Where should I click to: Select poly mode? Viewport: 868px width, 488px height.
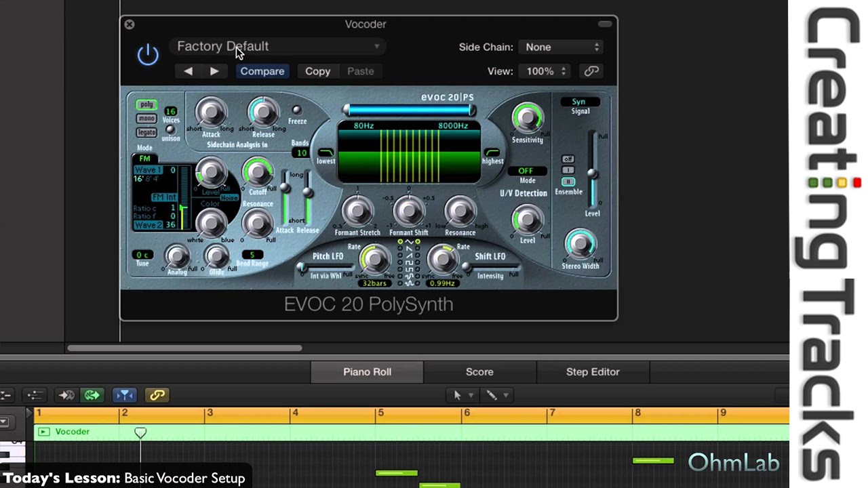146,104
